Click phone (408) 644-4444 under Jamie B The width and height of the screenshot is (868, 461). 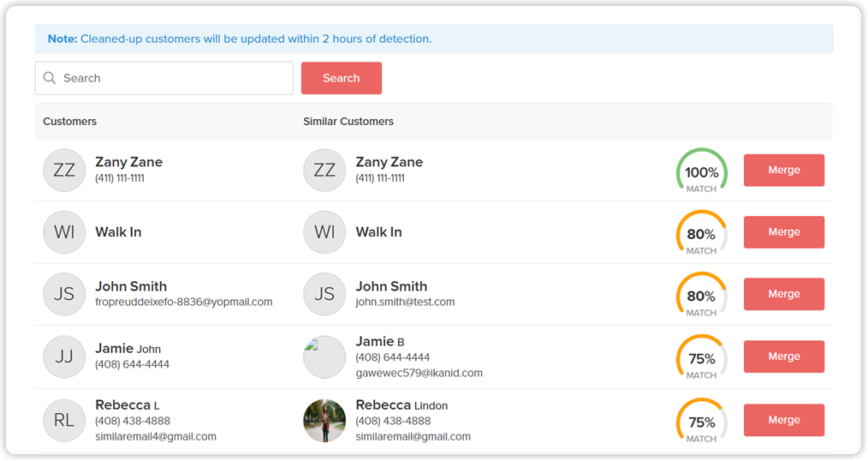click(392, 357)
